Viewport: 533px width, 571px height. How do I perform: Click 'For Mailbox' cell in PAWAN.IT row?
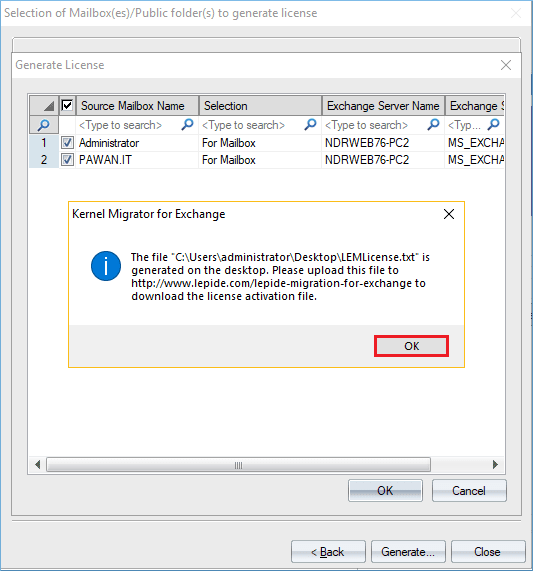260,160
